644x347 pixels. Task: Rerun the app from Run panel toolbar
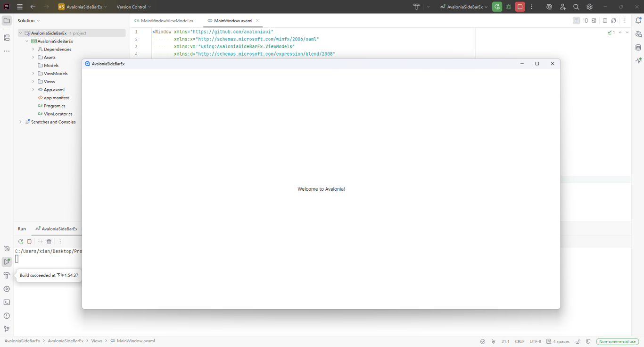click(21, 242)
